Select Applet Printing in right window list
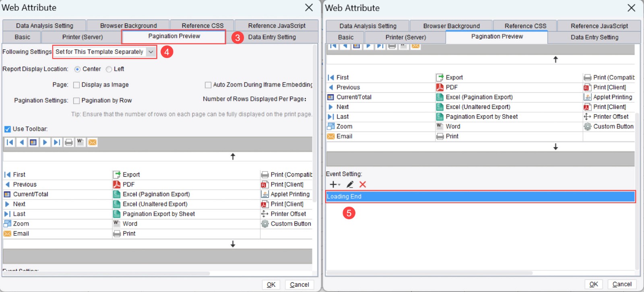This screenshot has height=292, width=644. (609, 97)
